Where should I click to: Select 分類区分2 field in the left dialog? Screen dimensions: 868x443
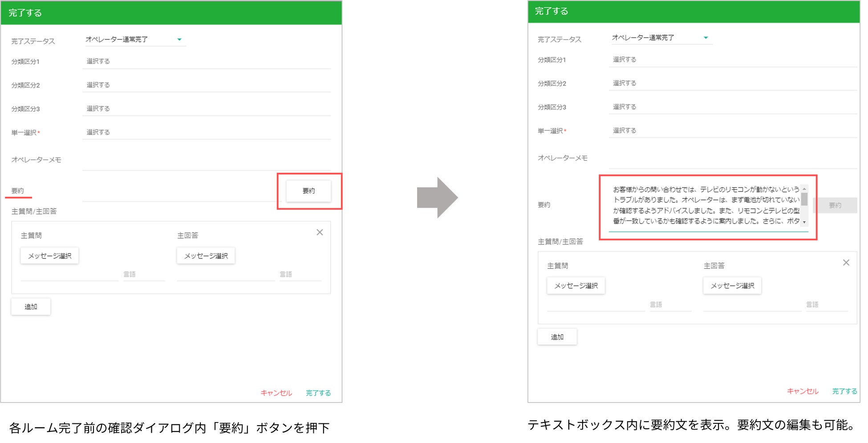207,85
